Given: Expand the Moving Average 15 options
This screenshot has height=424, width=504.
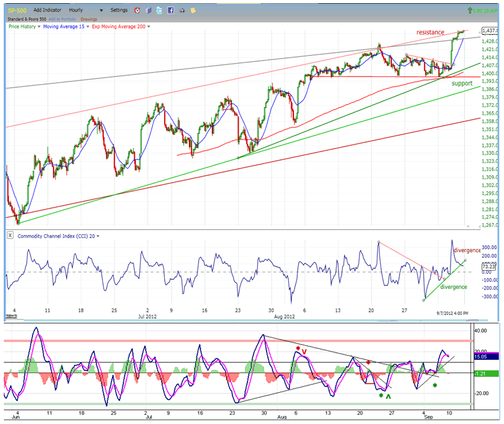Looking at the screenshot, I should click(88, 27).
